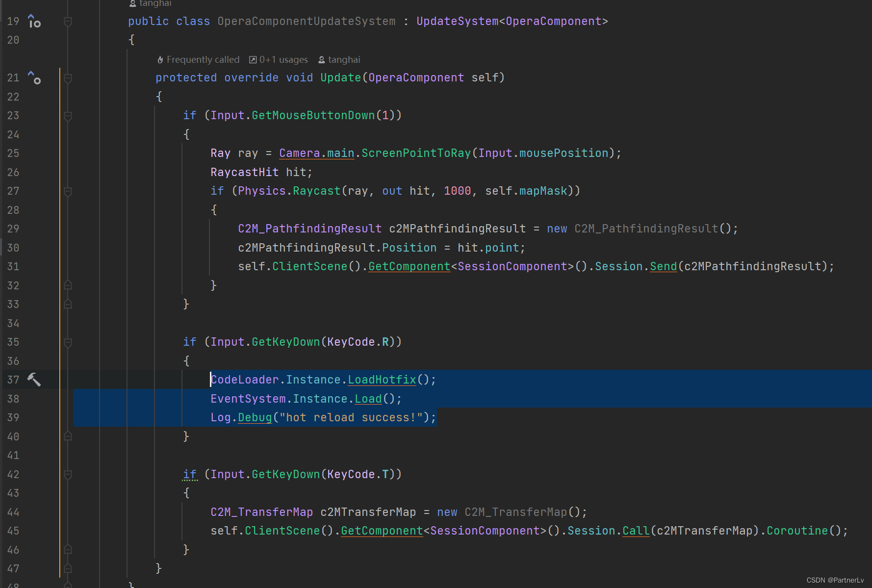Click line number 37 in the gutter
The image size is (872, 588).
13,380
